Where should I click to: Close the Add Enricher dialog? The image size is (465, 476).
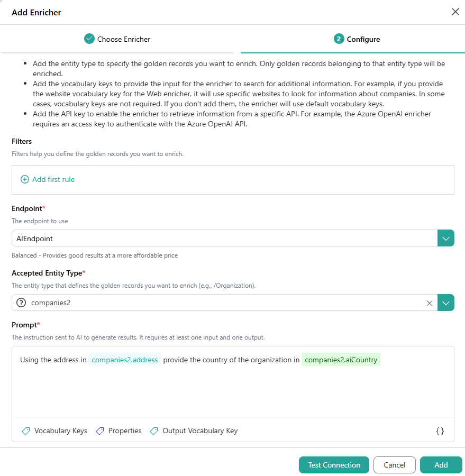pyautogui.click(x=455, y=12)
